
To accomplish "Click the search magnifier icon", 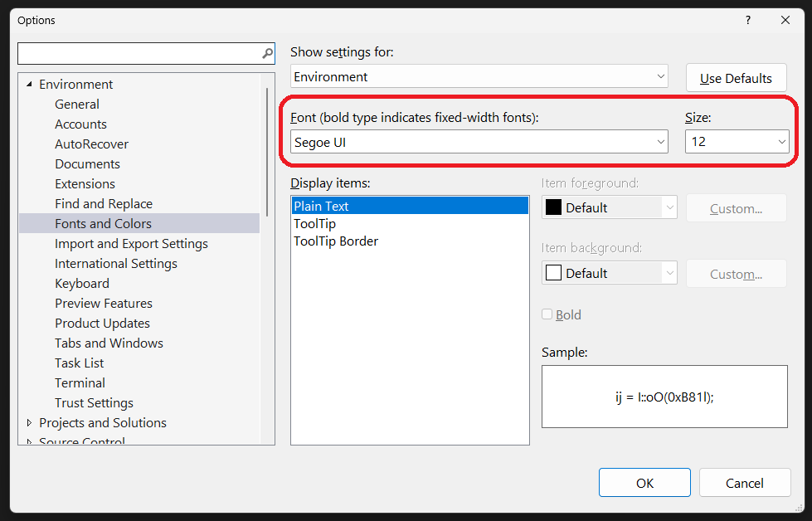I will click(x=267, y=54).
